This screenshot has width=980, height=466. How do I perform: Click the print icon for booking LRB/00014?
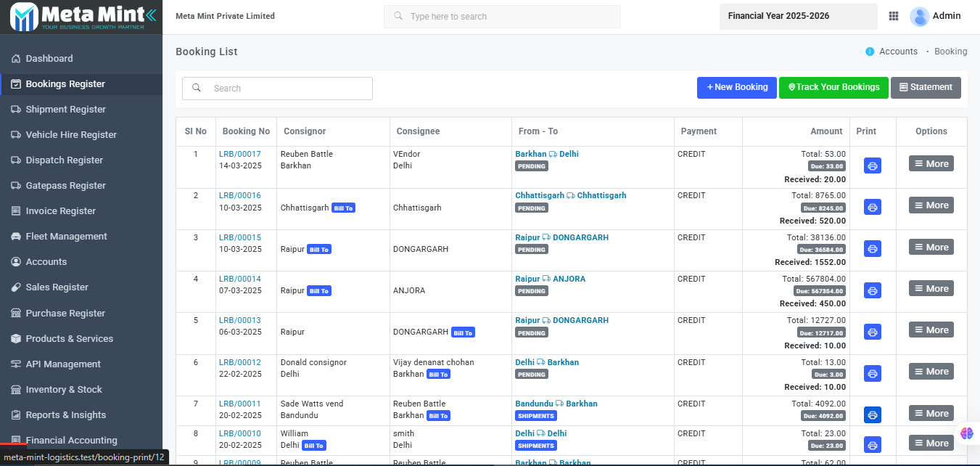click(x=873, y=290)
